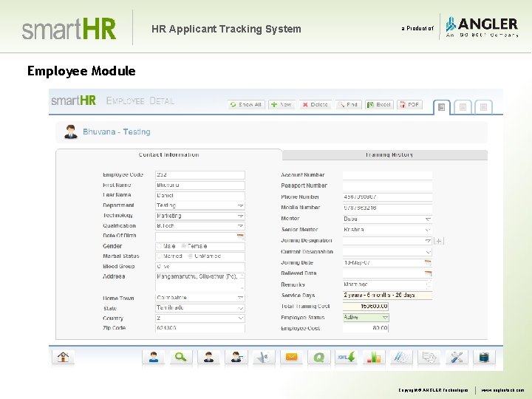This screenshot has height=399, width=532.
Task: Click the Account Number input field
Action: click(x=387, y=175)
